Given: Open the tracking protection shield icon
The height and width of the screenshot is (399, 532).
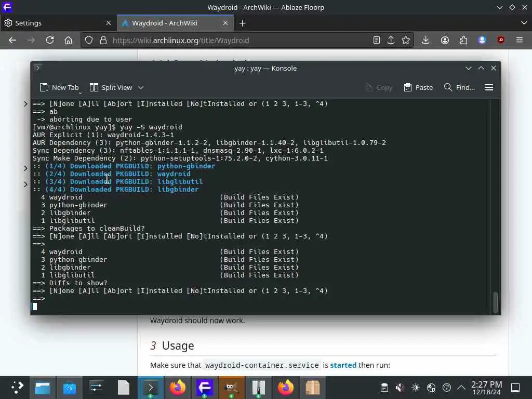Looking at the screenshot, I should point(88,41).
